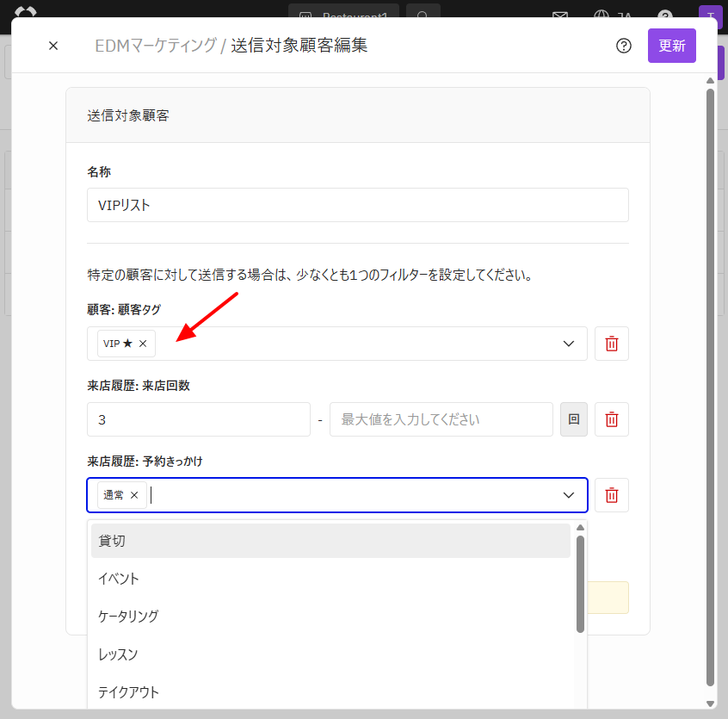Click the 名称 field containing VIPリスト

(x=357, y=205)
